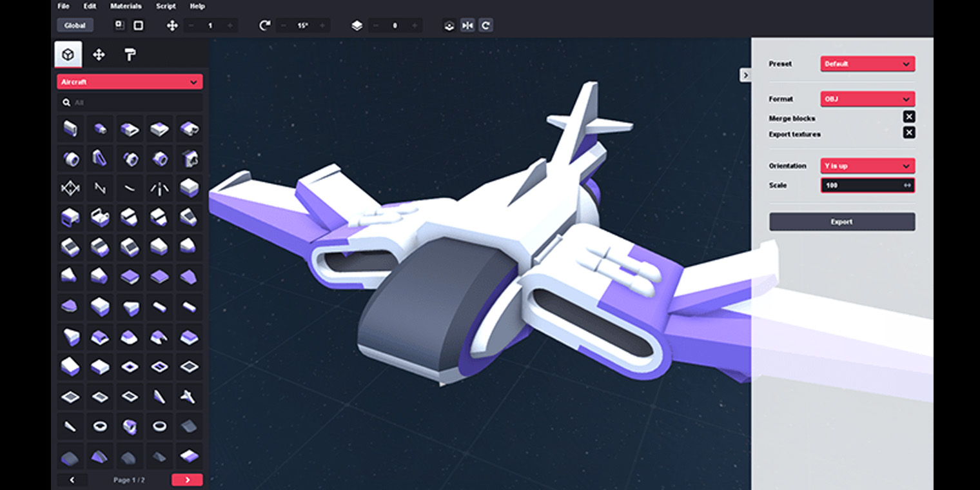
Task: Increase the rotation angle with the plus stepper
Action: 322,26
